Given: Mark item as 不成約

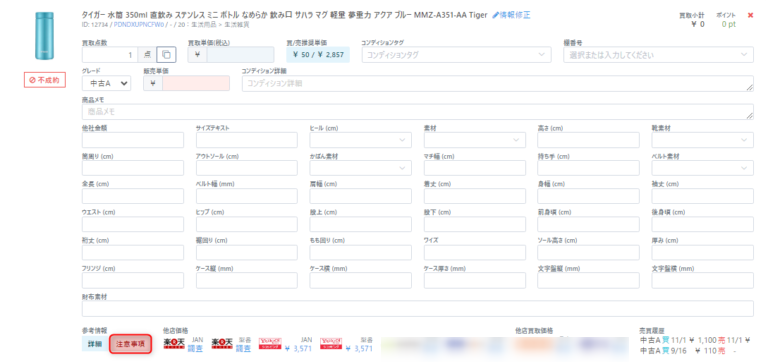Looking at the screenshot, I should [x=45, y=80].
